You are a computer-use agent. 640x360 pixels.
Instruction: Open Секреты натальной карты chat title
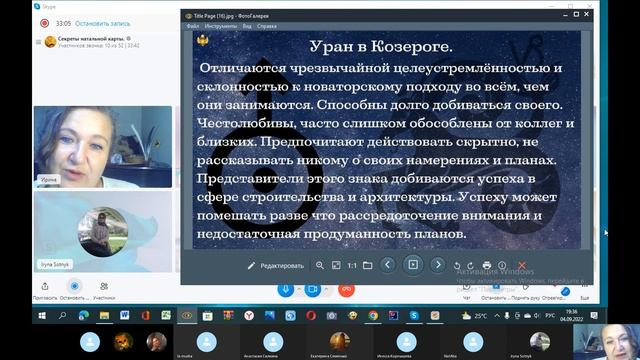click(91, 38)
